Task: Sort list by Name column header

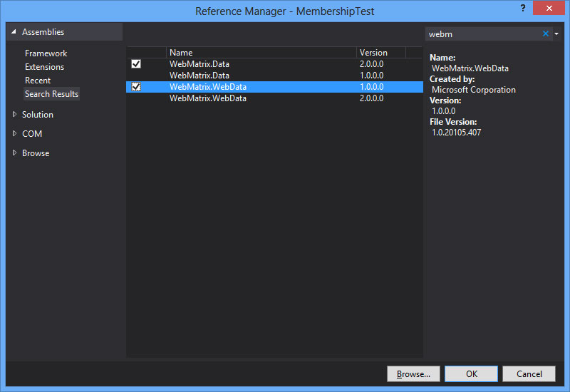Action: (x=261, y=52)
